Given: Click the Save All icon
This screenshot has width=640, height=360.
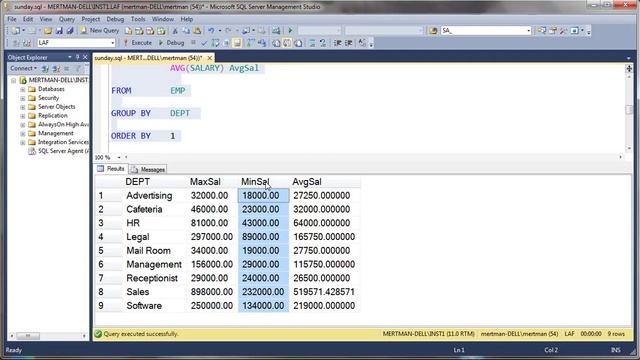Looking at the screenshot, I should (x=70, y=31).
